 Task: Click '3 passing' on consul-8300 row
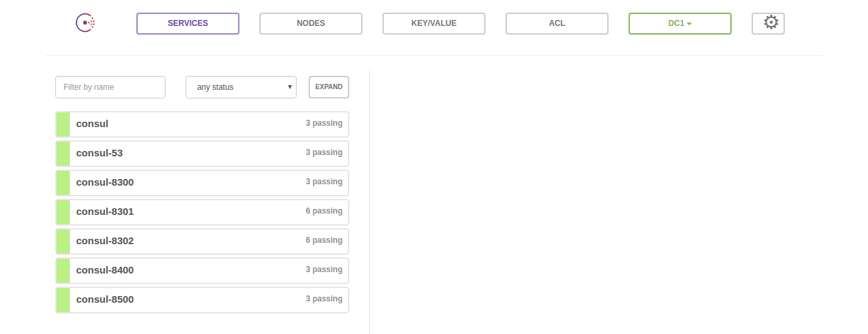point(324,182)
